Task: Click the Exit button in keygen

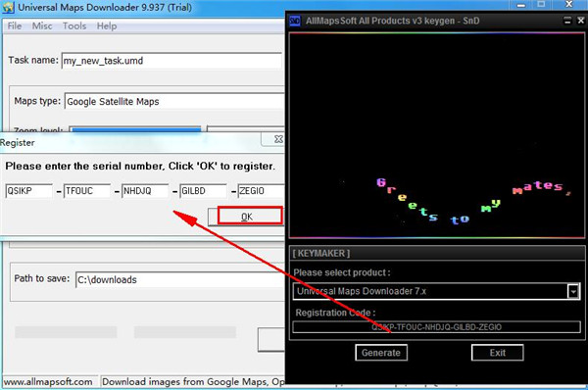Action: click(497, 353)
